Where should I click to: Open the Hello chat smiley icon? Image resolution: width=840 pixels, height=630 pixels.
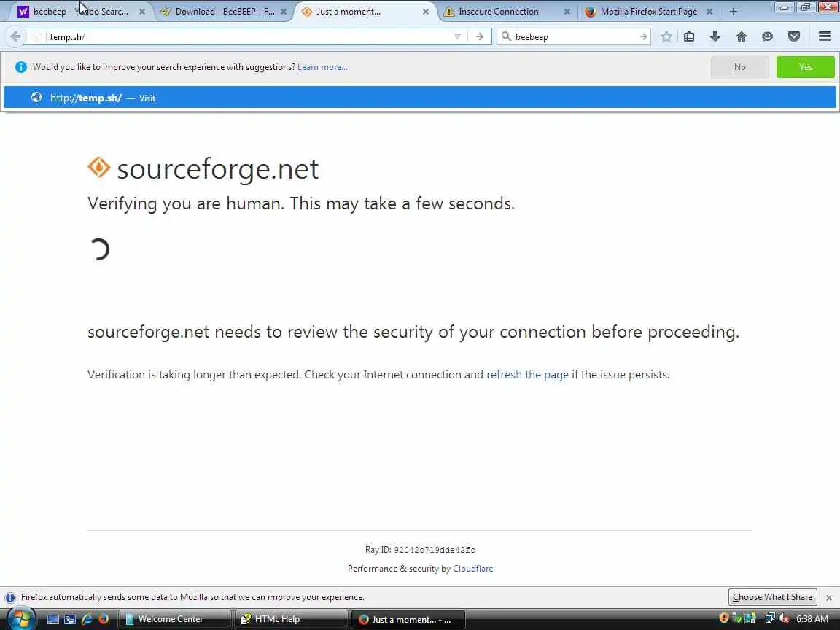click(x=767, y=36)
